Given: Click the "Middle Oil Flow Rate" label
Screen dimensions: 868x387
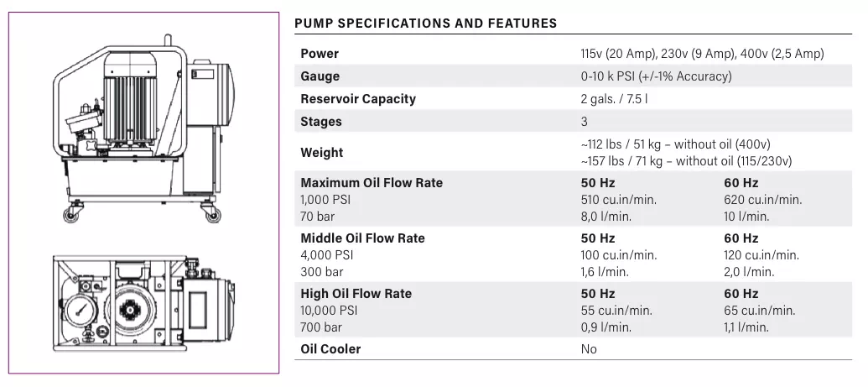Looking at the screenshot, I should [x=362, y=238].
